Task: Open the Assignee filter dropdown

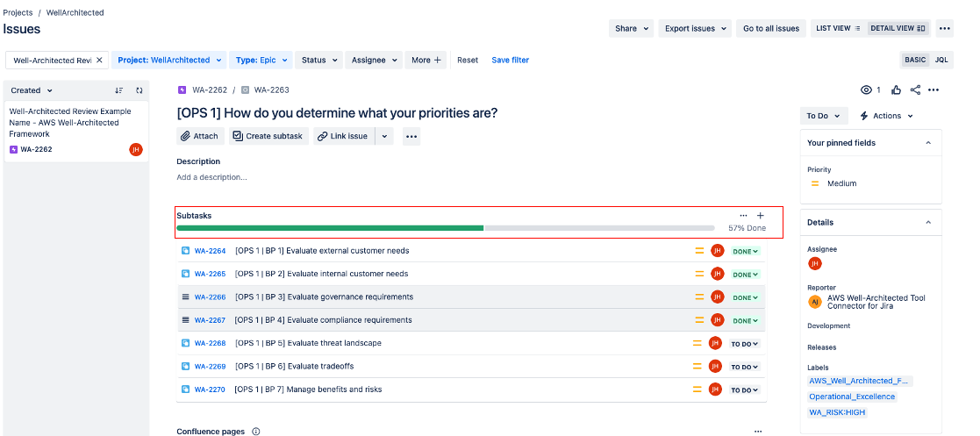Action: coord(374,60)
